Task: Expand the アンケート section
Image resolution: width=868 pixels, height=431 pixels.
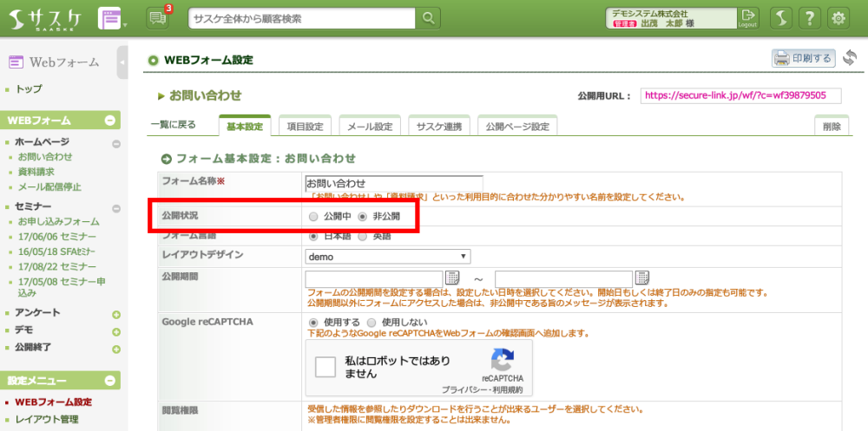Action: pyautogui.click(x=115, y=314)
